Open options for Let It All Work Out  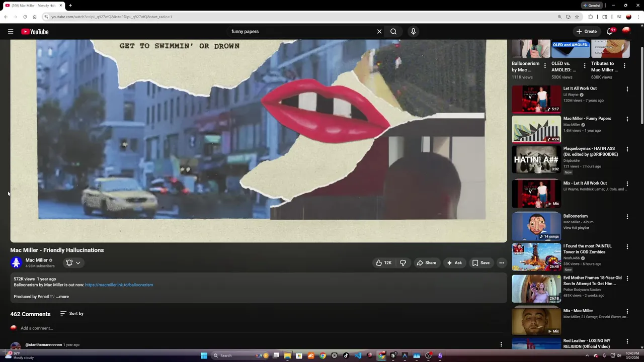(627, 89)
